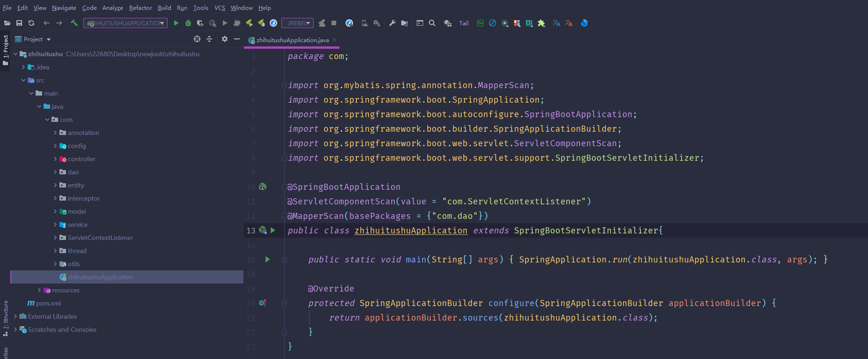Expand External Libraries node
The image size is (868, 359).
[x=15, y=316]
